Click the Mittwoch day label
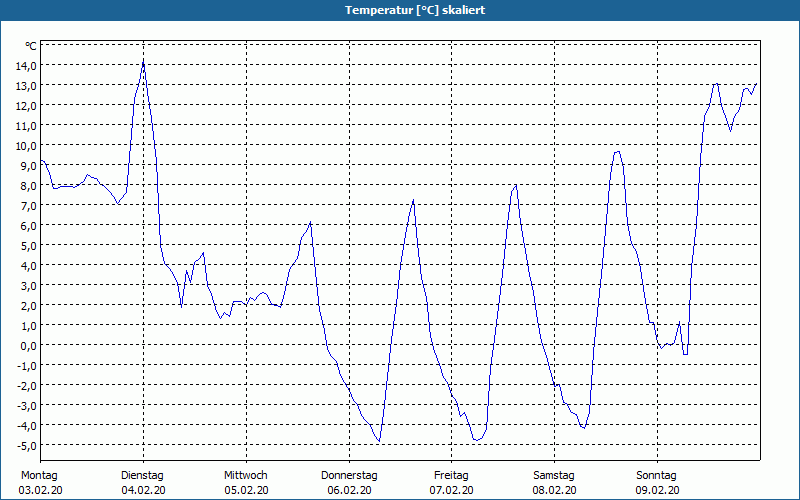 click(x=246, y=476)
